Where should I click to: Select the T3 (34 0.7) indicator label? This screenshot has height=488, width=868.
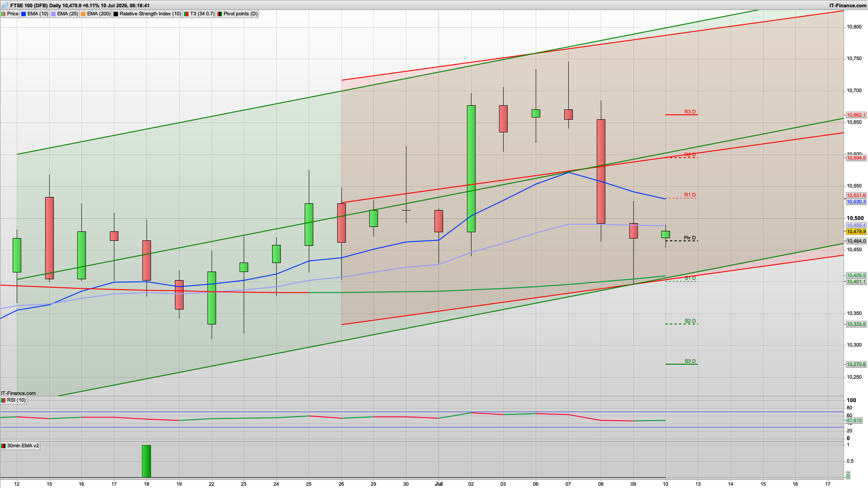(202, 14)
